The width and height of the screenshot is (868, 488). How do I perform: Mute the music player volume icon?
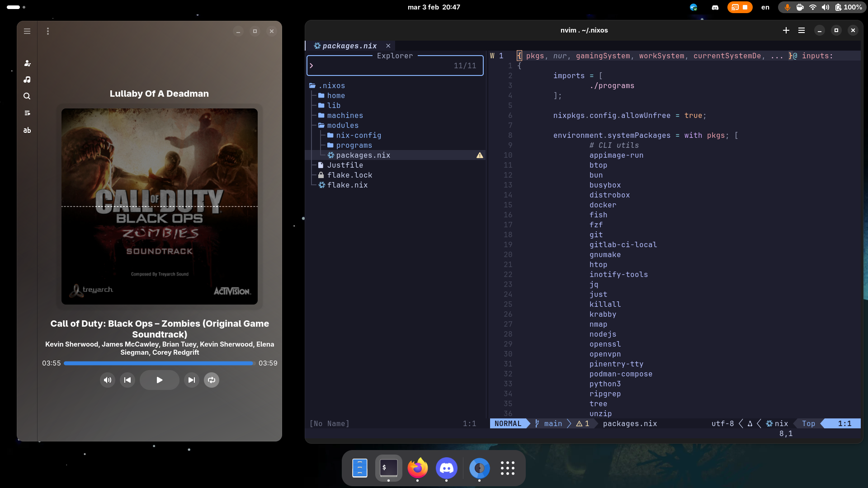[x=107, y=380]
